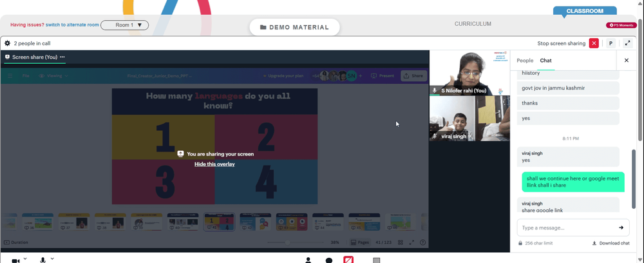Expand camera options chevron

point(26,259)
